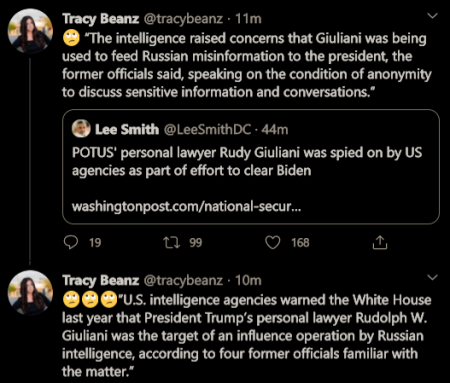This screenshot has height=383, width=450.
Task: Open the @tracybeanz handle on first tweet
Action: (x=183, y=19)
